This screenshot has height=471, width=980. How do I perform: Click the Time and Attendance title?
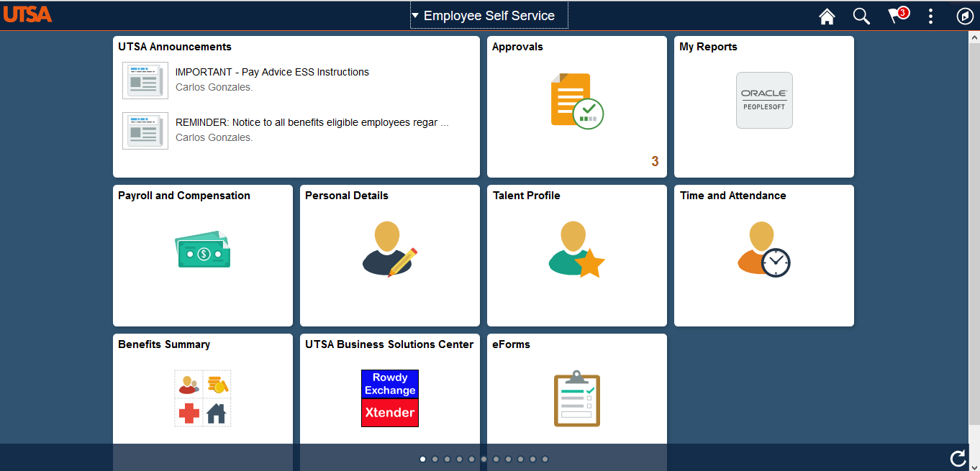(732, 196)
